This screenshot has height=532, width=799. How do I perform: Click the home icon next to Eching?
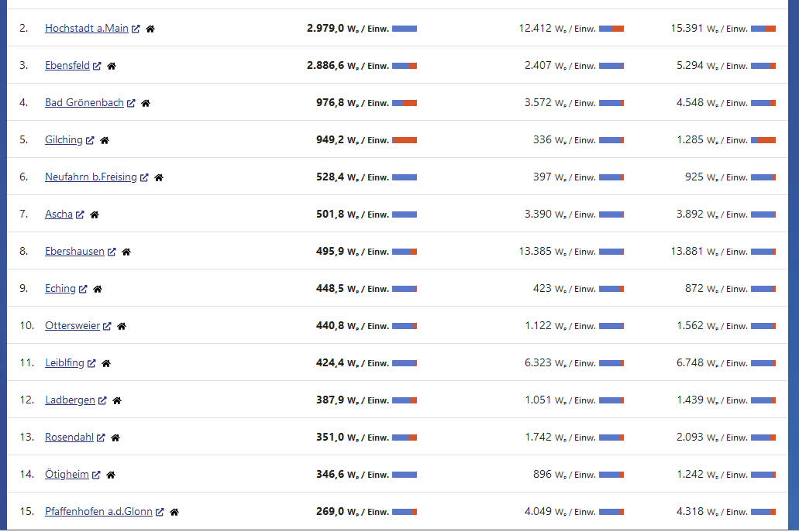coord(98,289)
